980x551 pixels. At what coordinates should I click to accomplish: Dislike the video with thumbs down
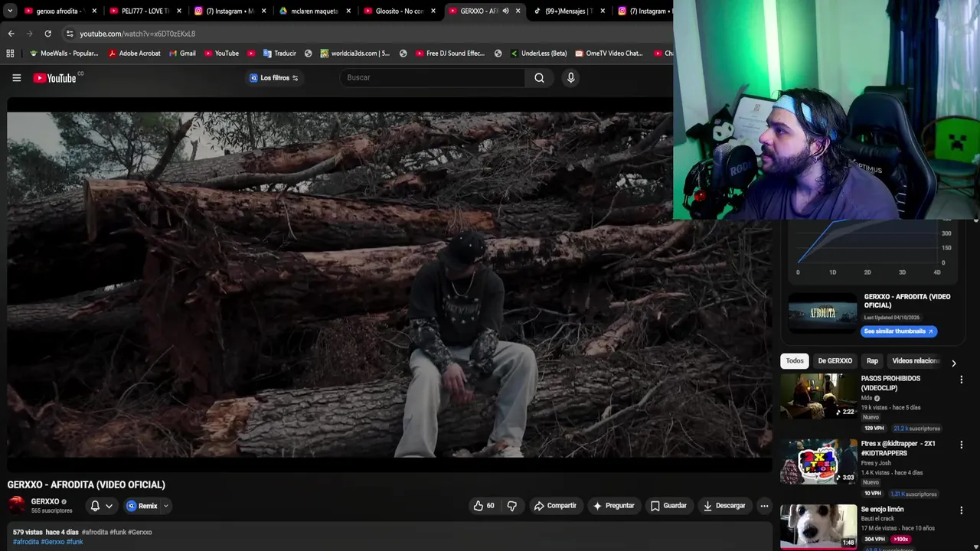[x=512, y=506]
